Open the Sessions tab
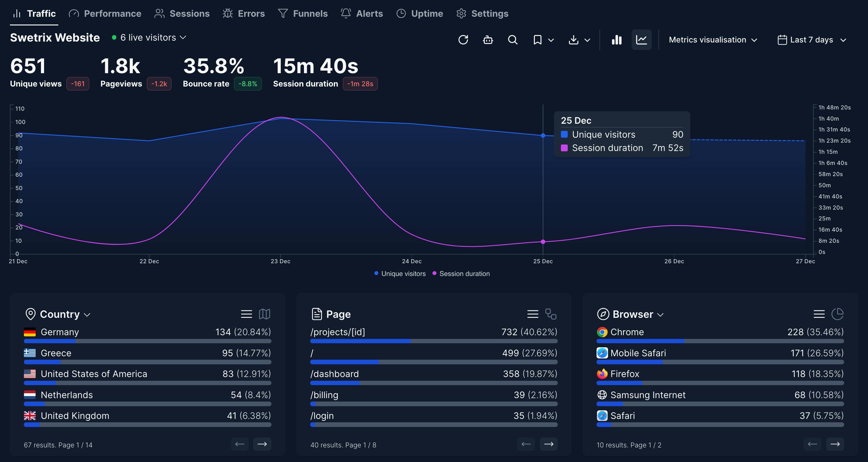 [x=182, y=13]
